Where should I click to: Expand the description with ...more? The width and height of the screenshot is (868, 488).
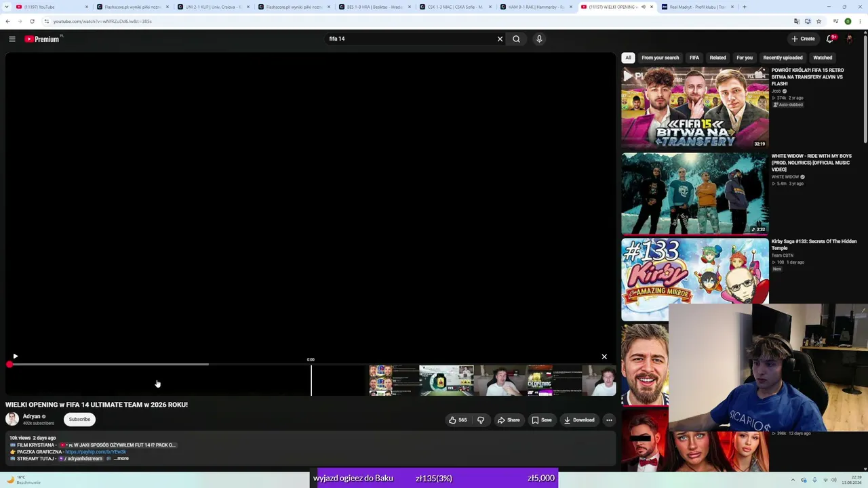[x=121, y=459]
